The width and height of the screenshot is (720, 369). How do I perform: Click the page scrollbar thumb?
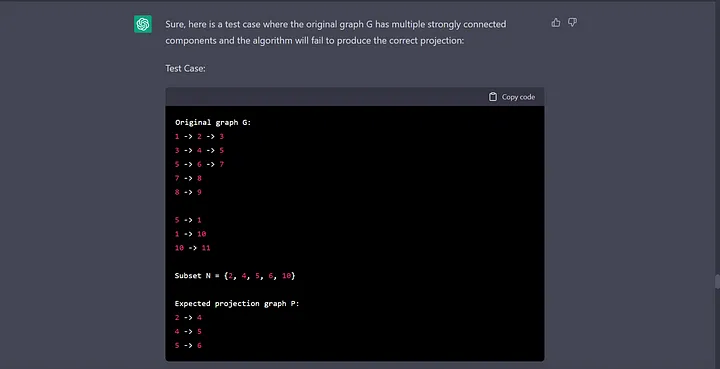[717, 281]
